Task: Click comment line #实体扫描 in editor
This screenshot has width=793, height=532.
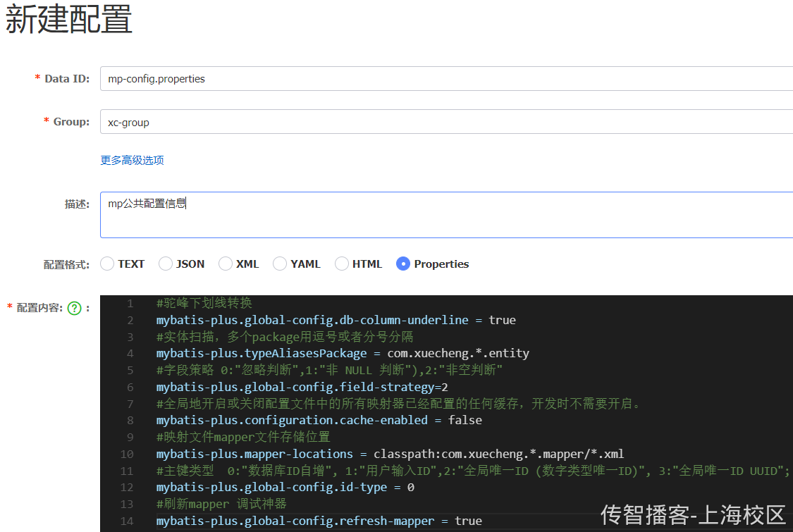Action: tap(285, 337)
